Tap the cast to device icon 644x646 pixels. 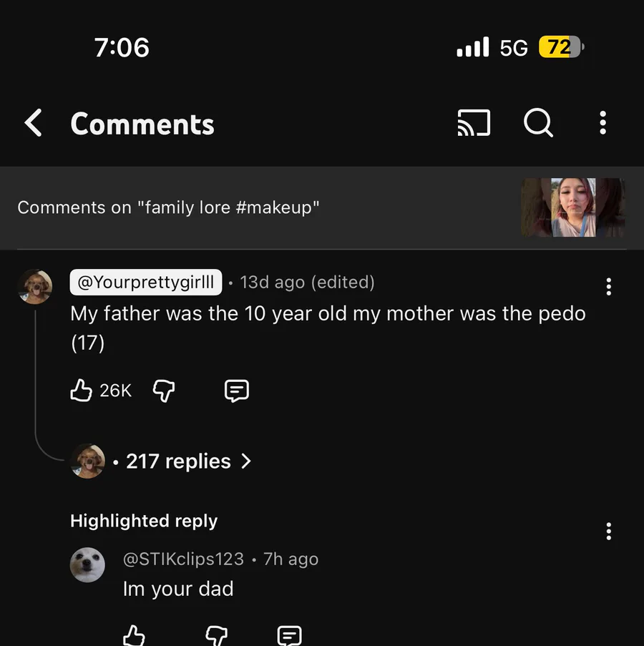coord(474,123)
